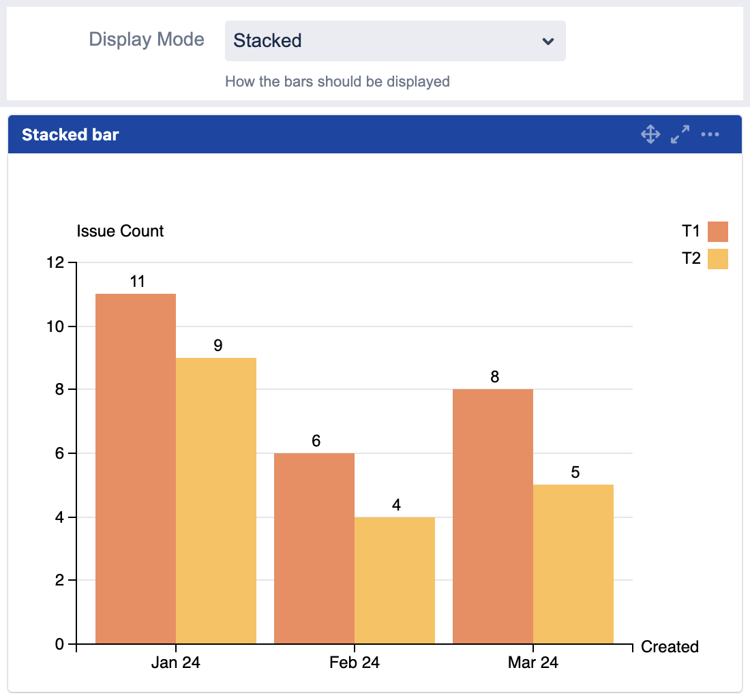The height and width of the screenshot is (700, 750).
Task: Click the 'Created' x-axis label
Action: [669, 647]
